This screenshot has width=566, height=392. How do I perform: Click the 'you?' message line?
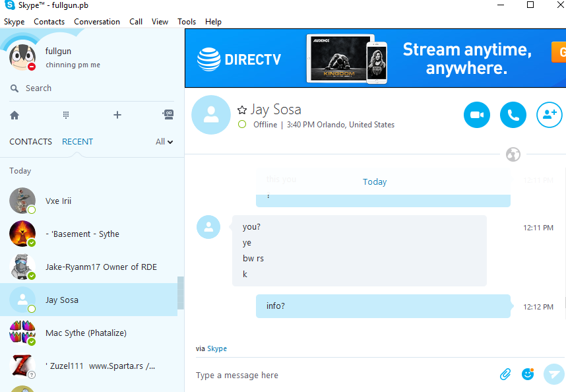251,227
